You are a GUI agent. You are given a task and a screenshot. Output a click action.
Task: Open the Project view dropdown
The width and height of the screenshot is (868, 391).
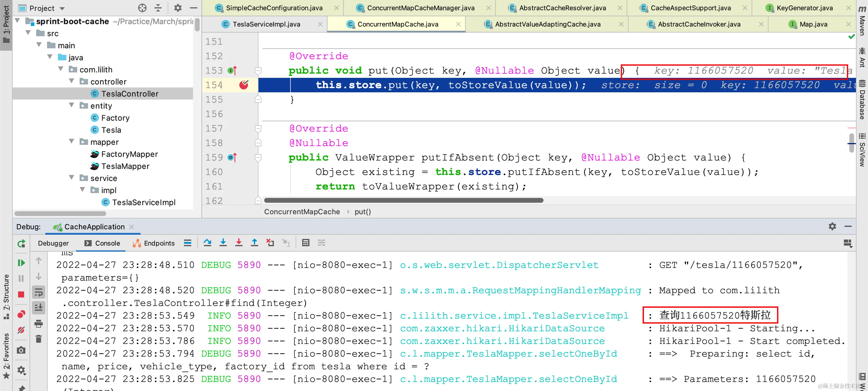(x=62, y=8)
